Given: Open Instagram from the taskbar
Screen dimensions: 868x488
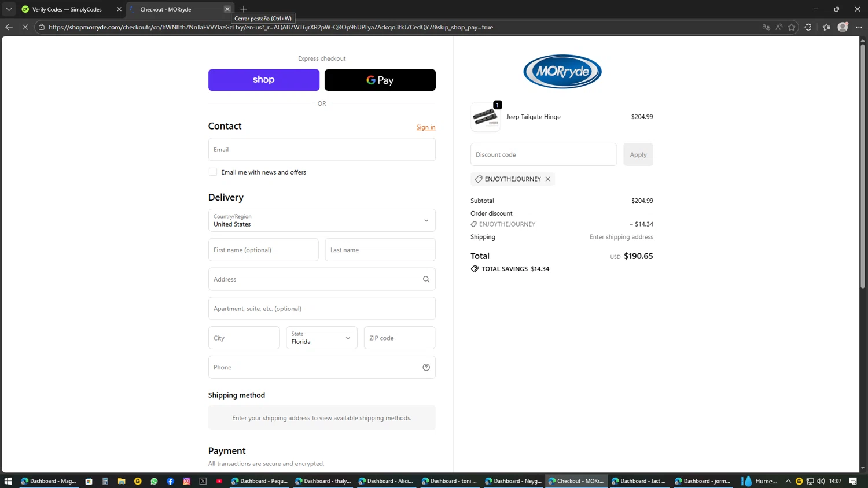Looking at the screenshot, I should point(186,481).
